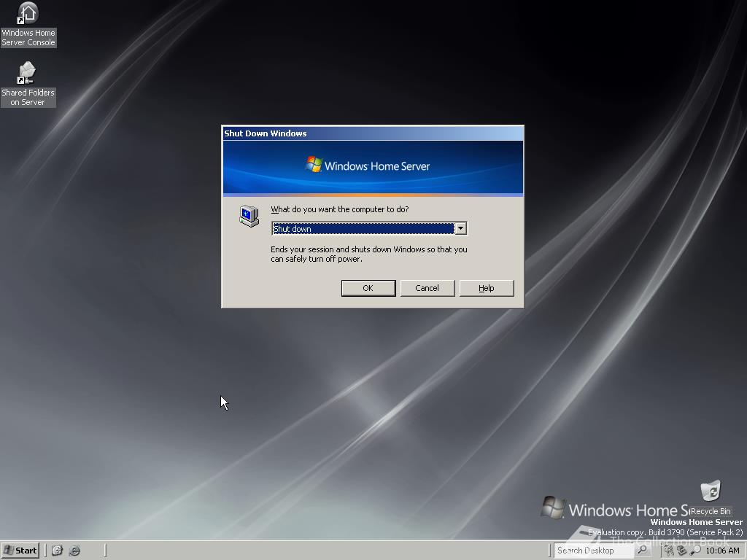Click the magnifier button beside Search Desktop
Screen dimensions: 747x560
[642, 550]
